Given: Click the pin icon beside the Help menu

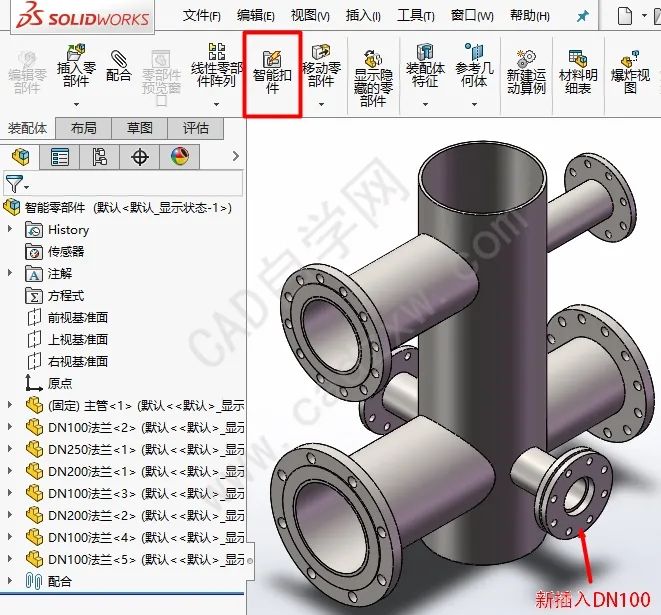Looking at the screenshot, I should coord(582,16).
